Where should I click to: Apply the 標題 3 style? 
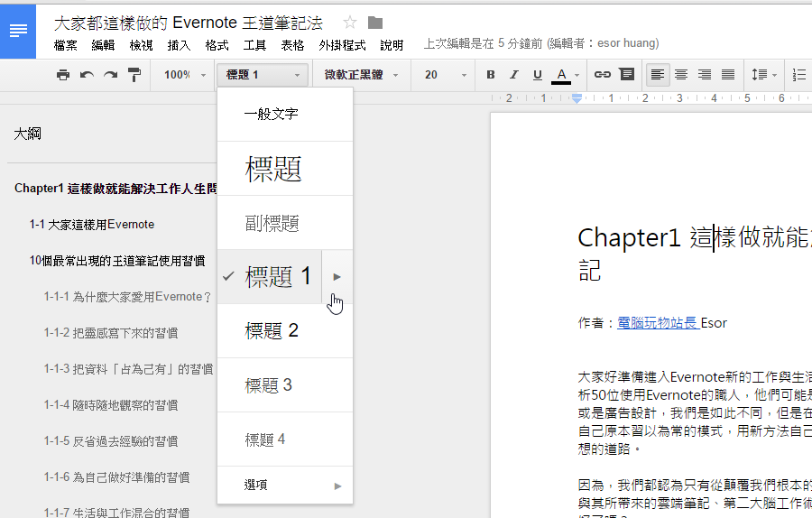coord(285,384)
